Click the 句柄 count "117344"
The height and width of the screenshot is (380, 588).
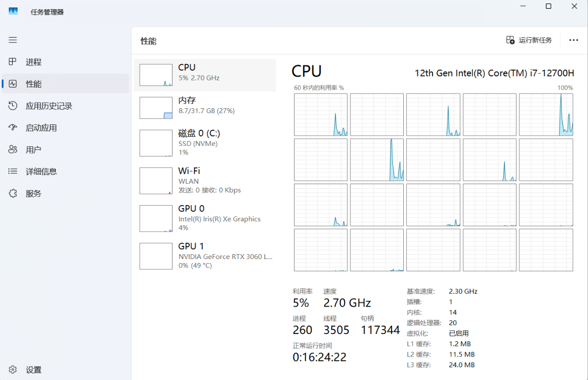(x=380, y=330)
